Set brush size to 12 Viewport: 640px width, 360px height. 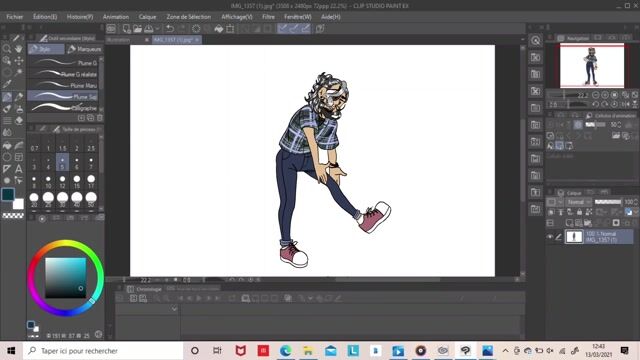pyautogui.click(x=62, y=181)
